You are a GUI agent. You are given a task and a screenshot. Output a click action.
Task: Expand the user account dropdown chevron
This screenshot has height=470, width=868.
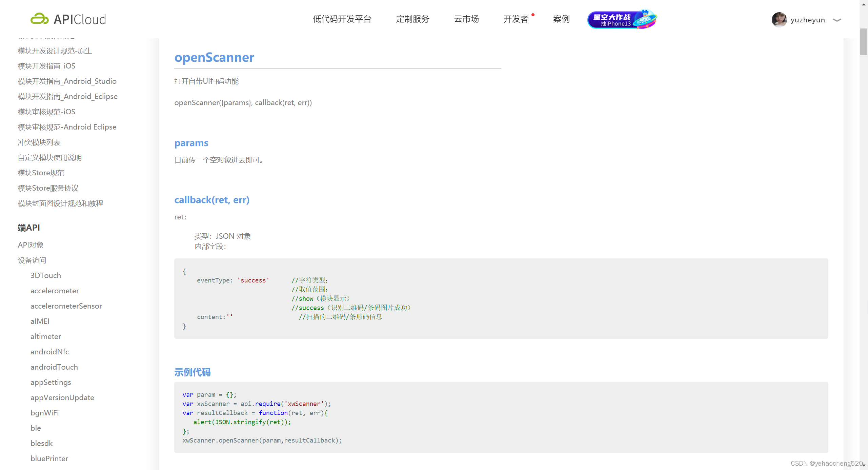click(837, 20)
